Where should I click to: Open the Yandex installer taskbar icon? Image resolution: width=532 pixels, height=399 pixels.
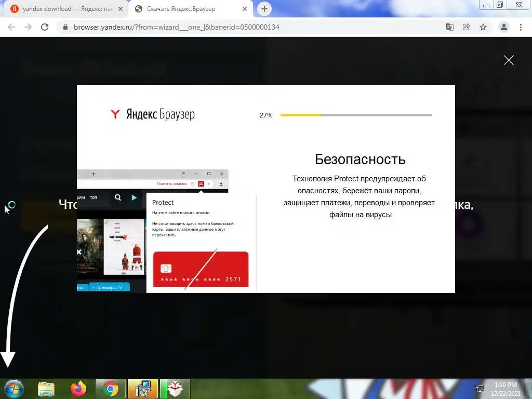(x=175, y=389)
